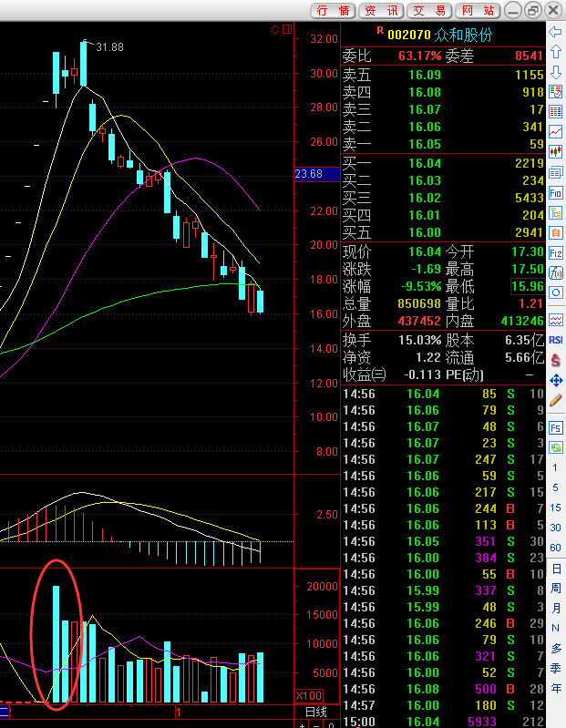This screenshot has height=728, width=566.
Task: Open the multi-color quote table icon
Action: pos(556,111)
